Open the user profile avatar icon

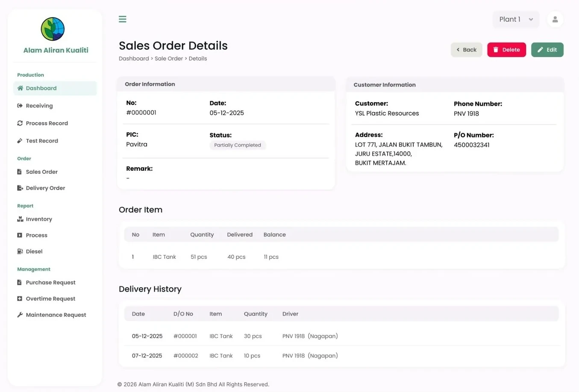555,20
